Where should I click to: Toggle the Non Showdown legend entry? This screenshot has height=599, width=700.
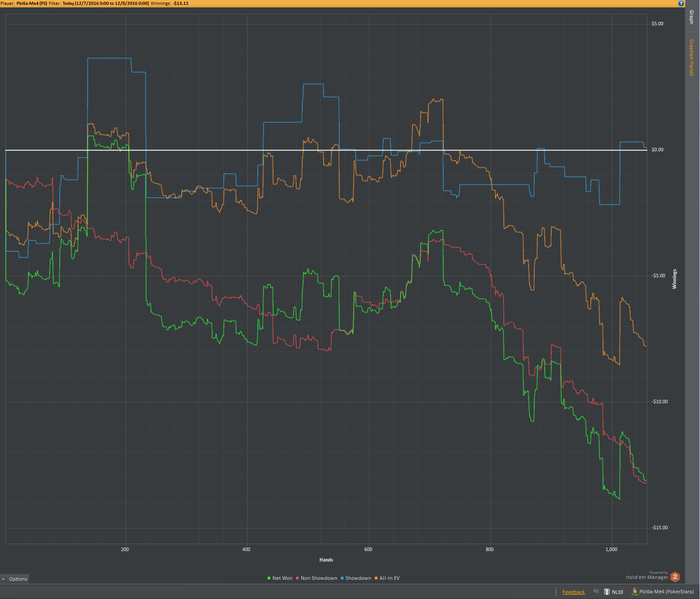(x=317, y=578)
